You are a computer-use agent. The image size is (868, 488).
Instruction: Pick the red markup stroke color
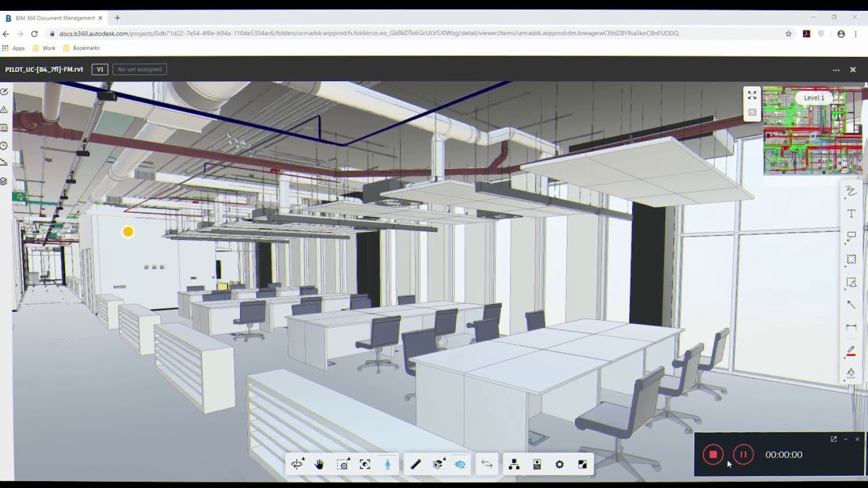pos(851,351)
